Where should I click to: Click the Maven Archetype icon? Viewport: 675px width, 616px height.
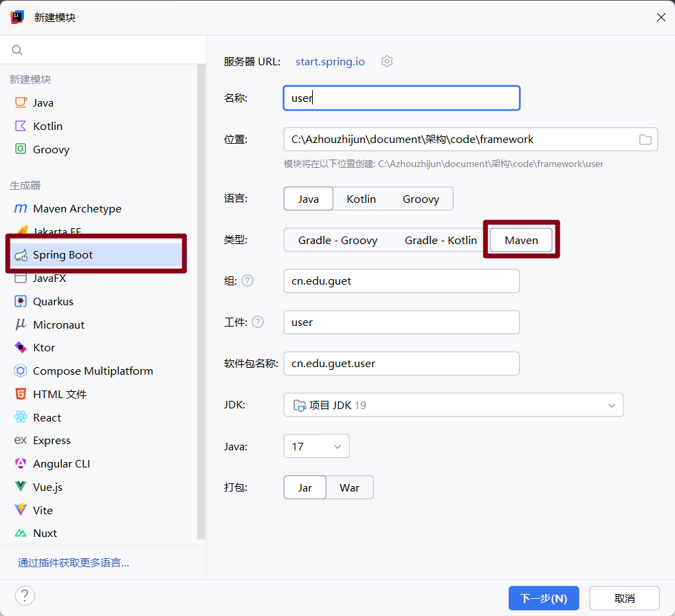coord(21,208)
